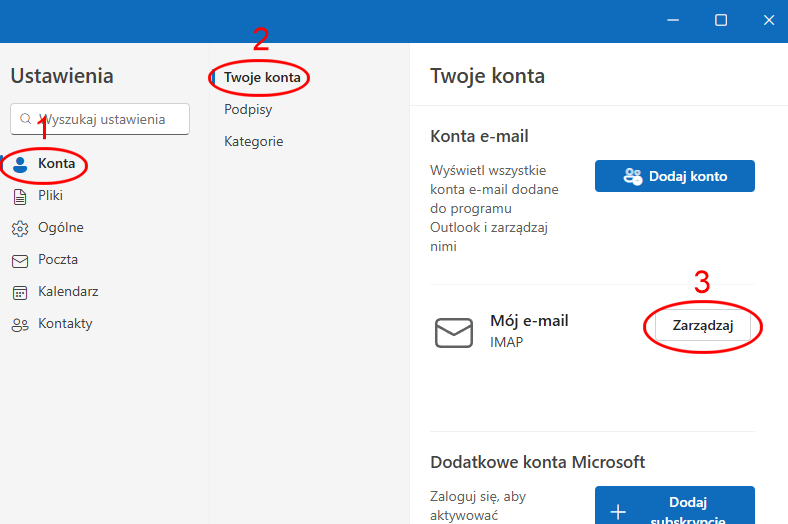The width and height of the screenshot is (788, 524).
Task: Click the plus icon on Dodaj subskrypcję
Action: click(x=618, y=511)
